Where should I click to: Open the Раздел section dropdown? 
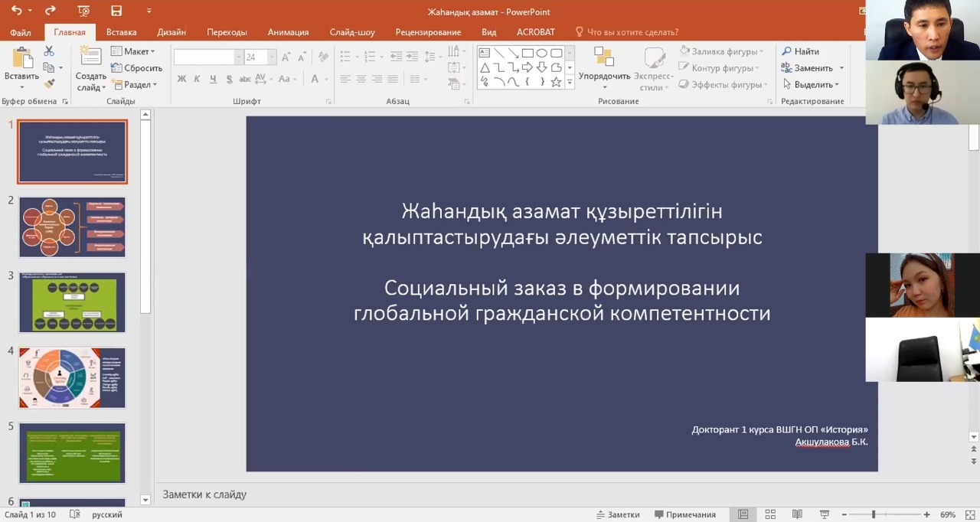pyautogui.click(x=135, y=85)
